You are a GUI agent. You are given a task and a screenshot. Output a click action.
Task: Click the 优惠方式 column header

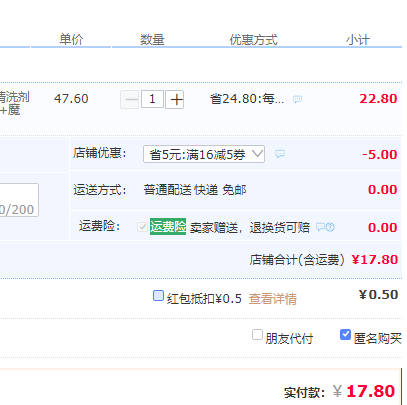(x=253, y=40)
